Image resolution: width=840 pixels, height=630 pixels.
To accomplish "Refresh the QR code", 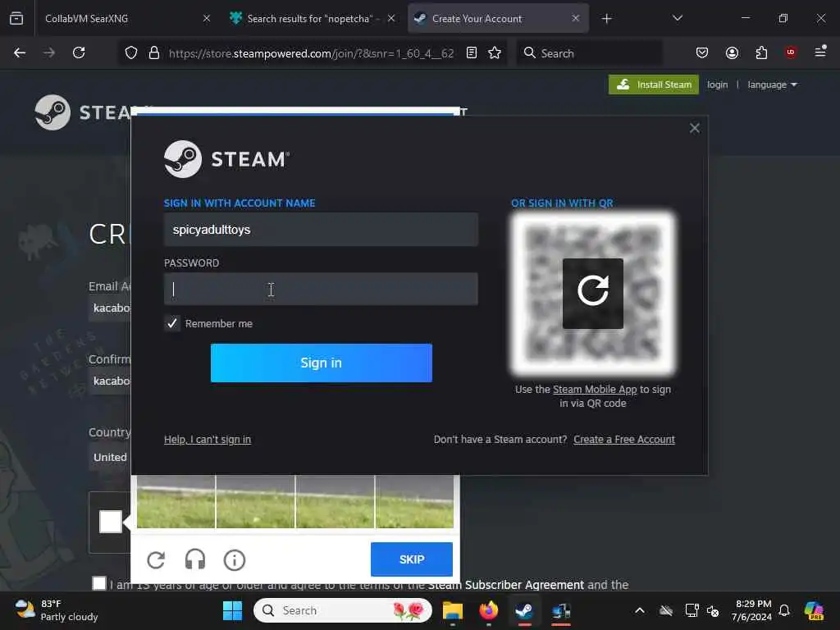I will tap(592, 293).
